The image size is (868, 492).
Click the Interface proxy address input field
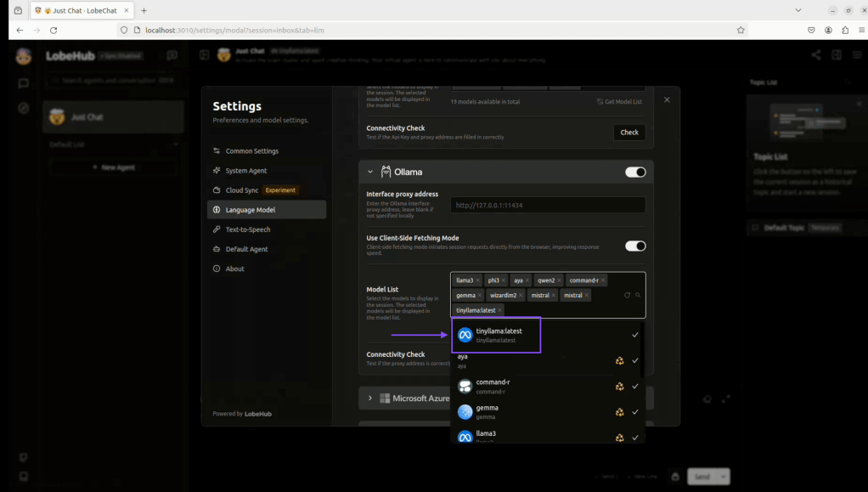pos(548,205)
